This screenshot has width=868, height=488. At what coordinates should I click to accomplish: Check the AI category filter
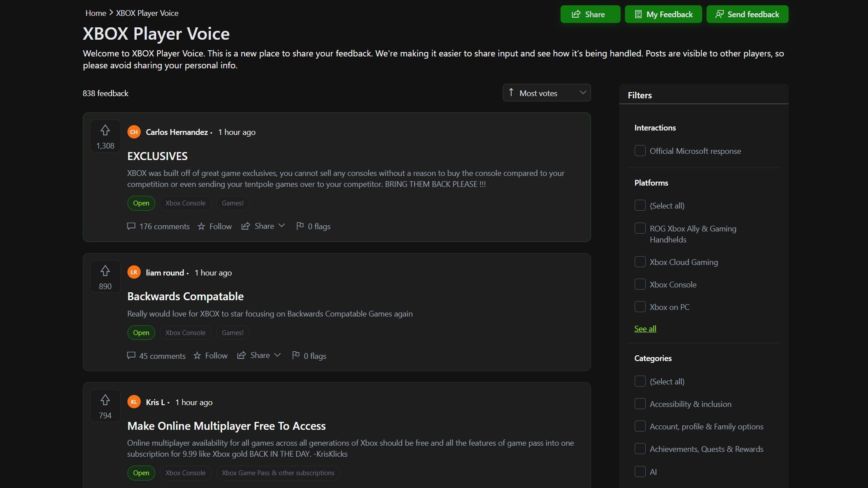point(640,472)
